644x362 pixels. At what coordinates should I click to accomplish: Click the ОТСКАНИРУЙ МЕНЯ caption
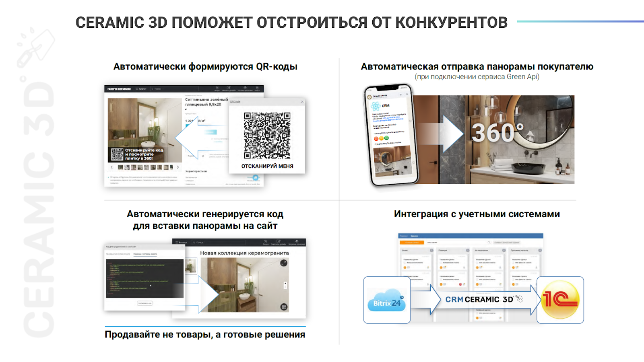pyautogui.click(x=267, y=166)
